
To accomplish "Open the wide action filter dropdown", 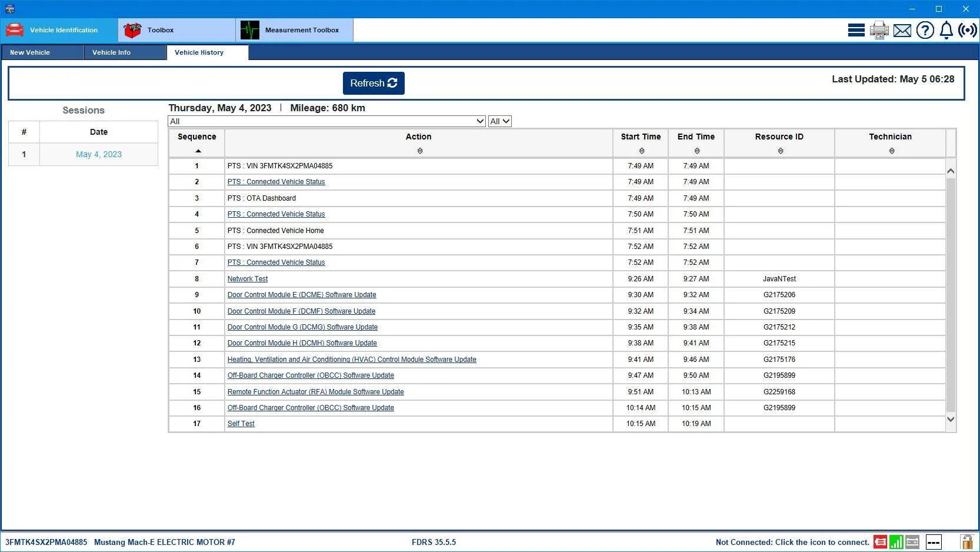I will coord(326,121).
